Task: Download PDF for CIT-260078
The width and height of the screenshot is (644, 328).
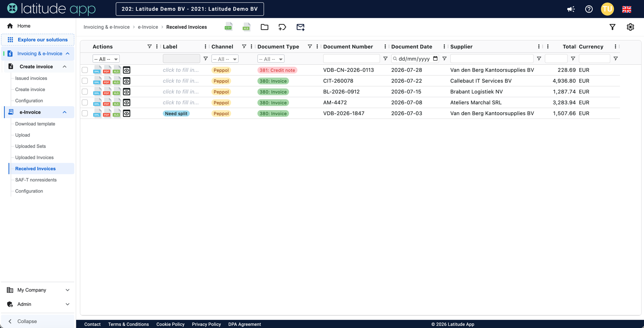Action: point(107,81)
